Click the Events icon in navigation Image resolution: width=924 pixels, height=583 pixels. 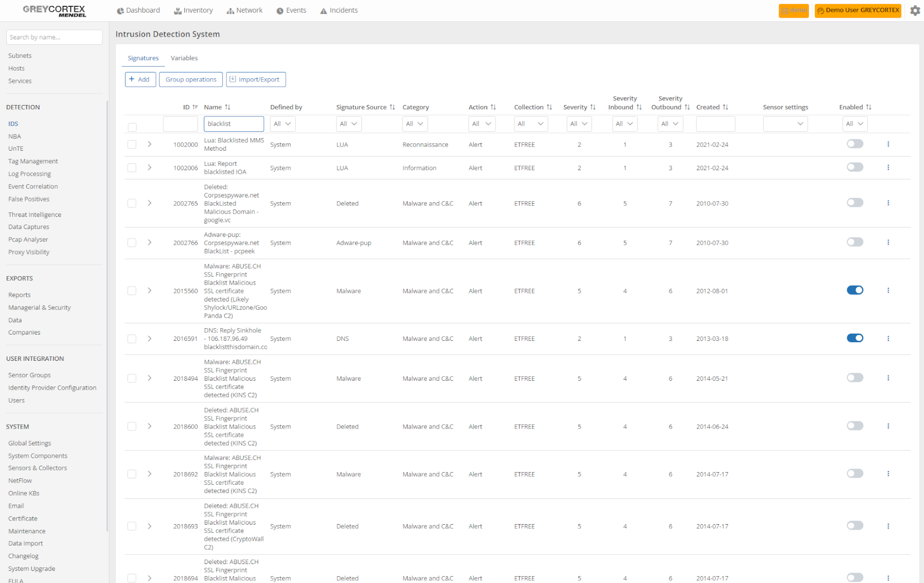coord(280,10)
